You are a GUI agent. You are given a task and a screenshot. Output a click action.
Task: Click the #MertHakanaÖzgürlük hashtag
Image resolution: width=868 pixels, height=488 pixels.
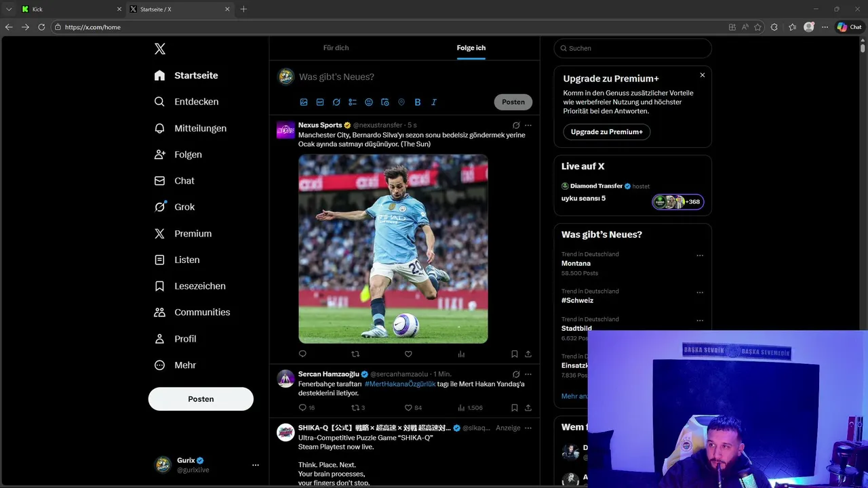(400, 384)
